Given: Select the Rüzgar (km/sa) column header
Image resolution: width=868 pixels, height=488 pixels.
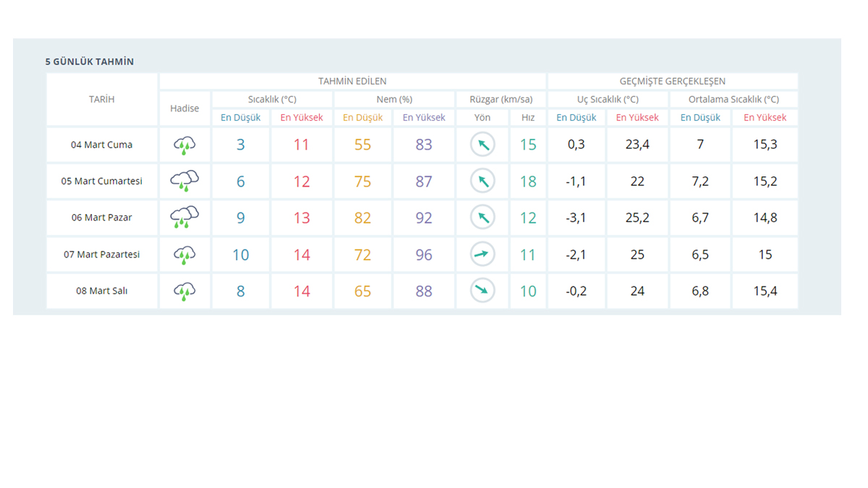Looking at the screenshot, I should pos(501,99).
